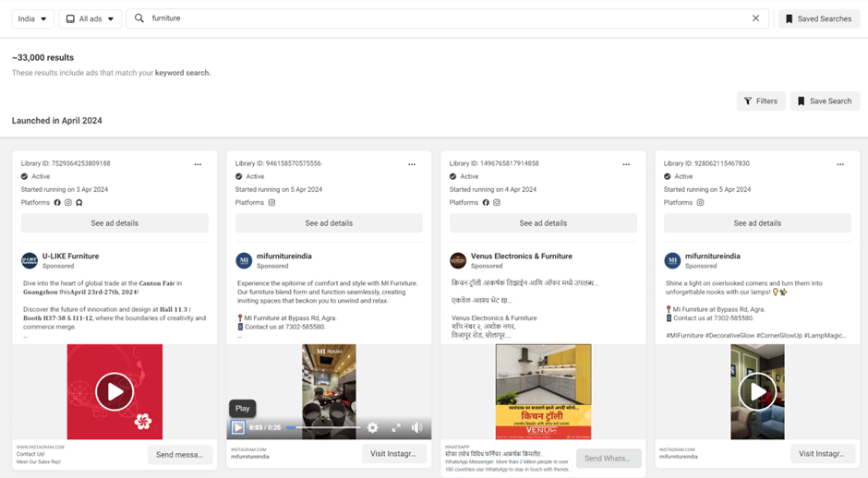
Task: Open the Filters button
Action: pyautogui.click(x=761, y=101)
